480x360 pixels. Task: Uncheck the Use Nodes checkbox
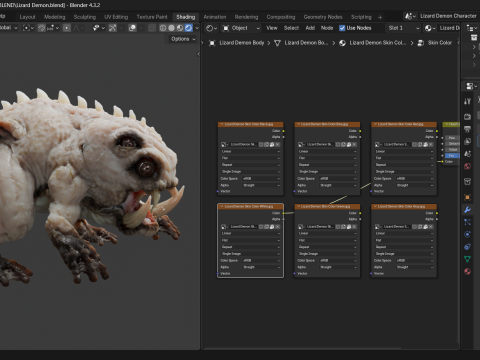tap(342, 28)
